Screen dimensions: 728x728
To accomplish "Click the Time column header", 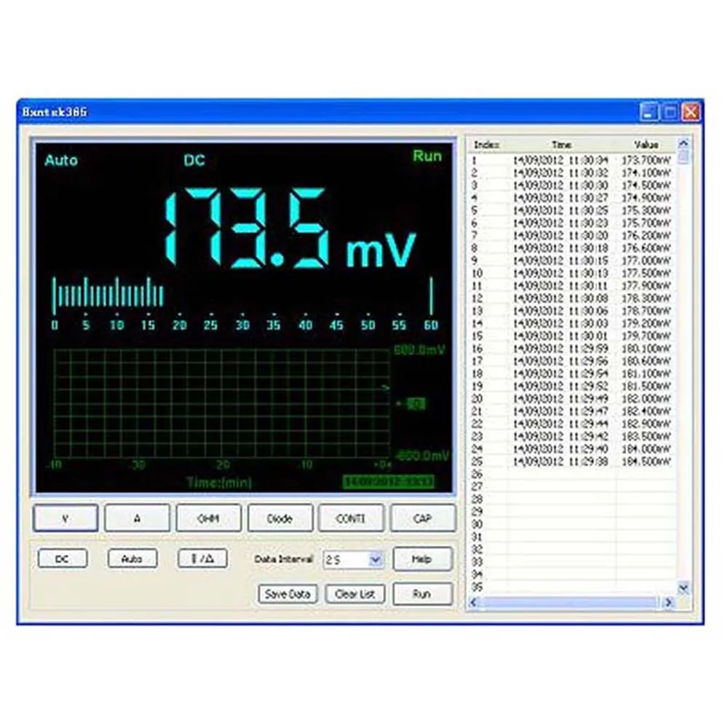I will (561, 145).
